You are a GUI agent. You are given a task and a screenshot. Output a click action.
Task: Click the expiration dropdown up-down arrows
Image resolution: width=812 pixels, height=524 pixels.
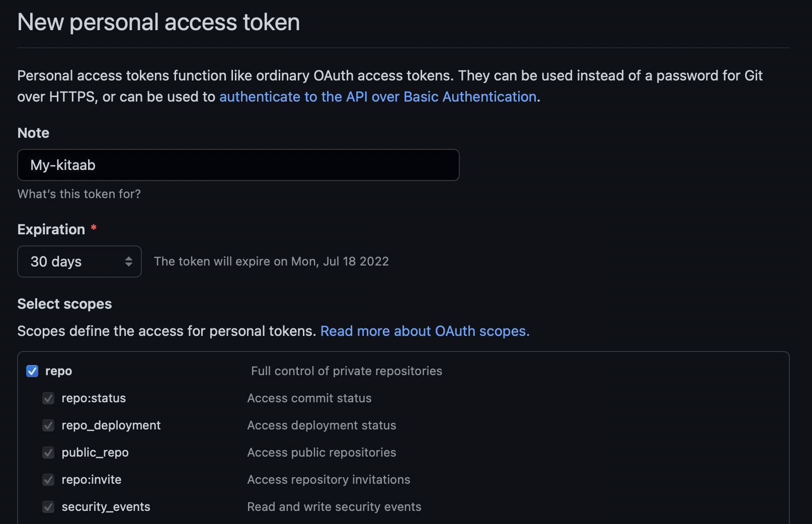tap(129, 261)
